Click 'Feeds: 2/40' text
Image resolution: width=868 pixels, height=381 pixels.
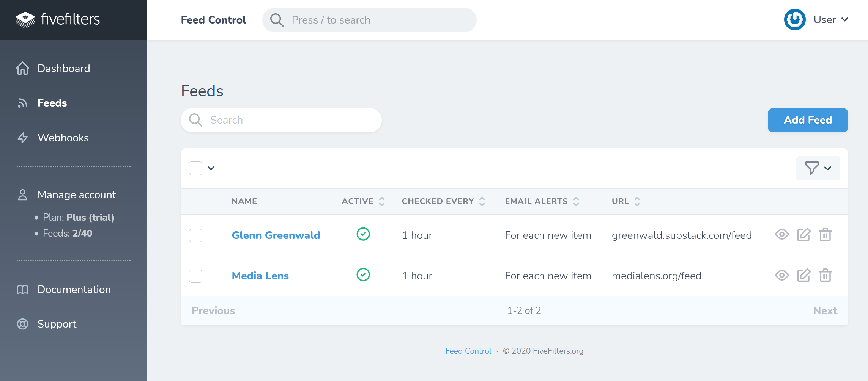(68, 234)
